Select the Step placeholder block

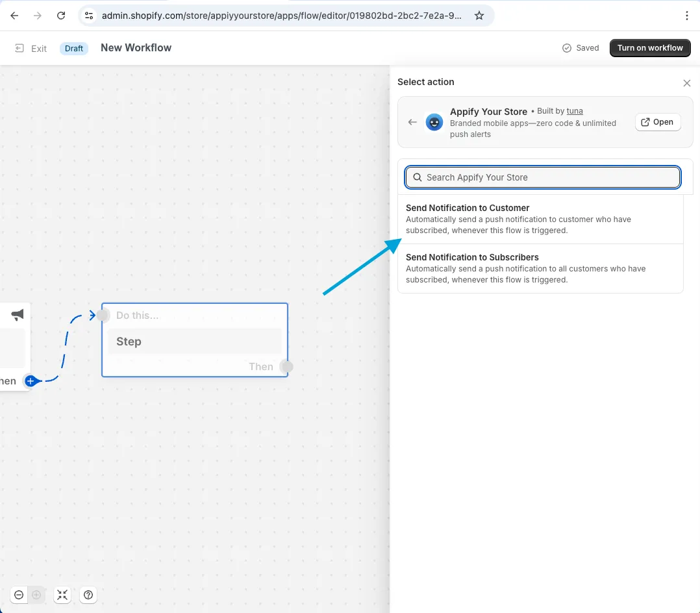click(195, 340)
